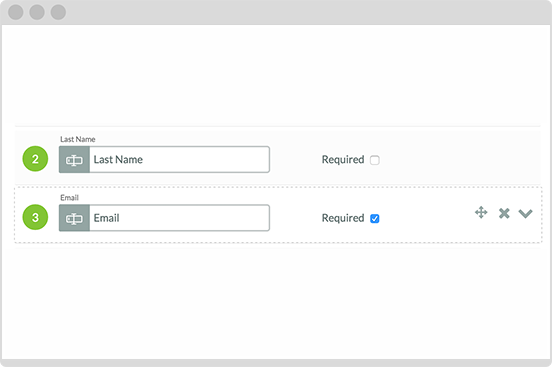
Task: Uncheck Required checkbox for Email
Action: 375,219
